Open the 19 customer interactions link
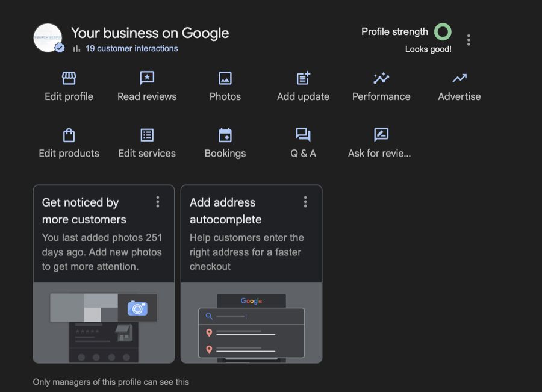The image size is (542, 392). pos(131,49)
